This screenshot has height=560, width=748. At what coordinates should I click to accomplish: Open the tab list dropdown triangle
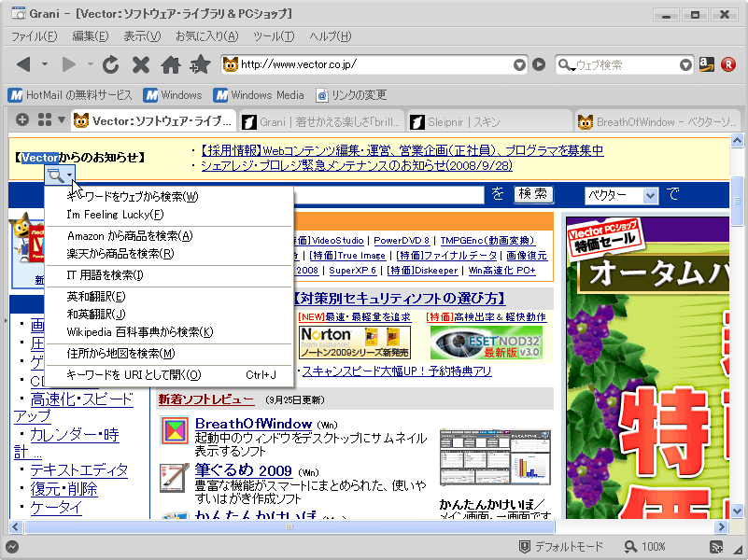click(x=62, y=119)
